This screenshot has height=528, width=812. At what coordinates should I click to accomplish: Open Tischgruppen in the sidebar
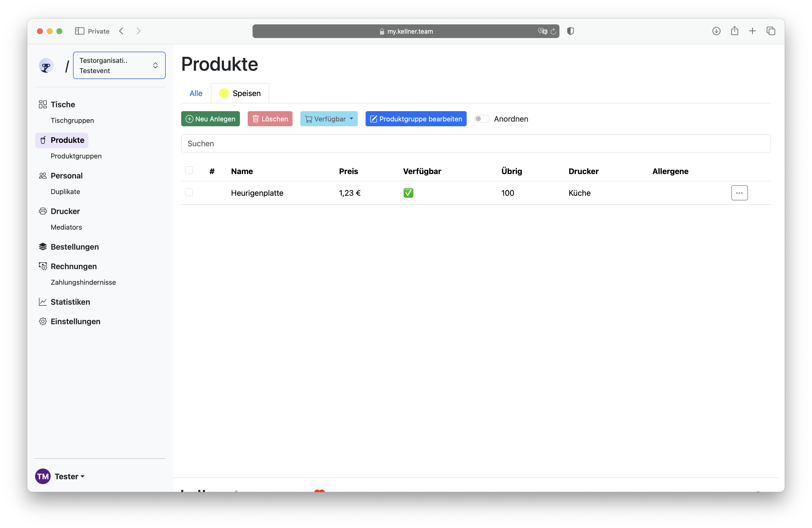point(72,120)
